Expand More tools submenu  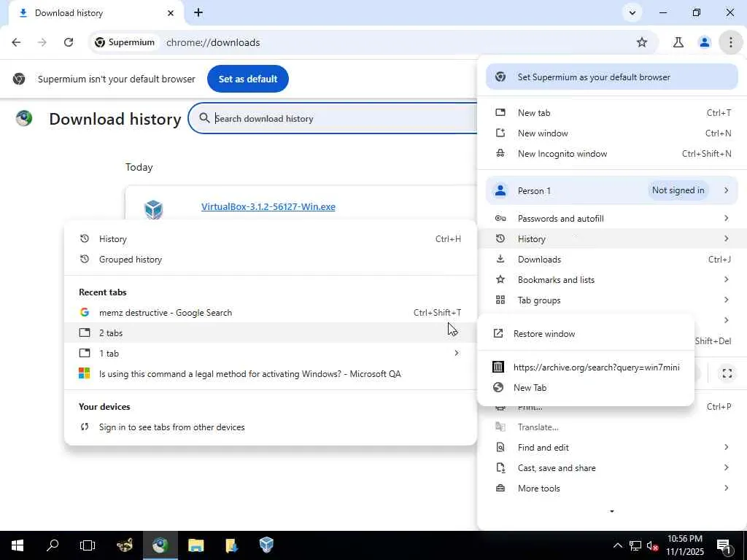point(612,489)
